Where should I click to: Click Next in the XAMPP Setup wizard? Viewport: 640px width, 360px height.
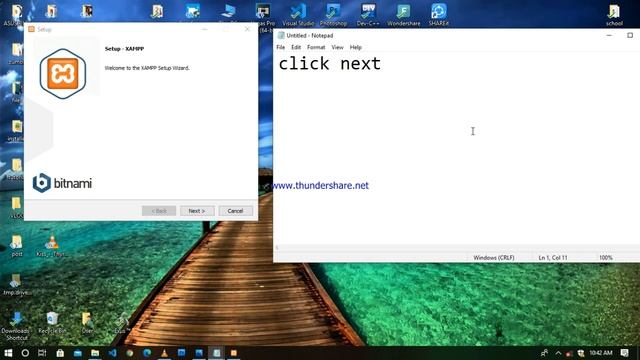(197, 211)
